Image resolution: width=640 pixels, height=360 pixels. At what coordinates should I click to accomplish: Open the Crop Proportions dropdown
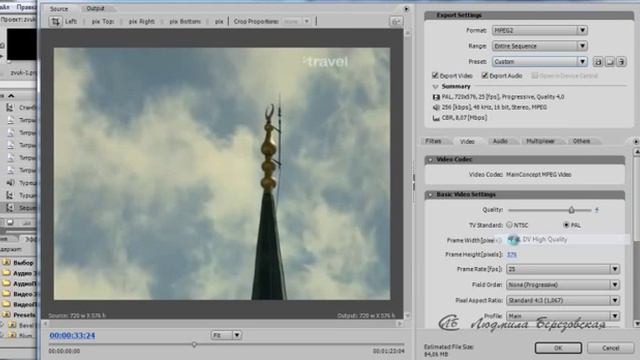point(297,21)
